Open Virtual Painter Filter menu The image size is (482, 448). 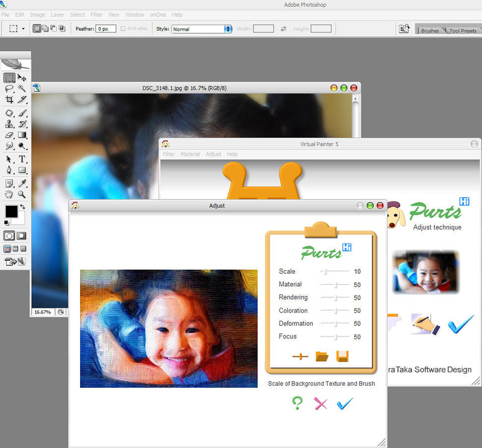pos(169,154)
